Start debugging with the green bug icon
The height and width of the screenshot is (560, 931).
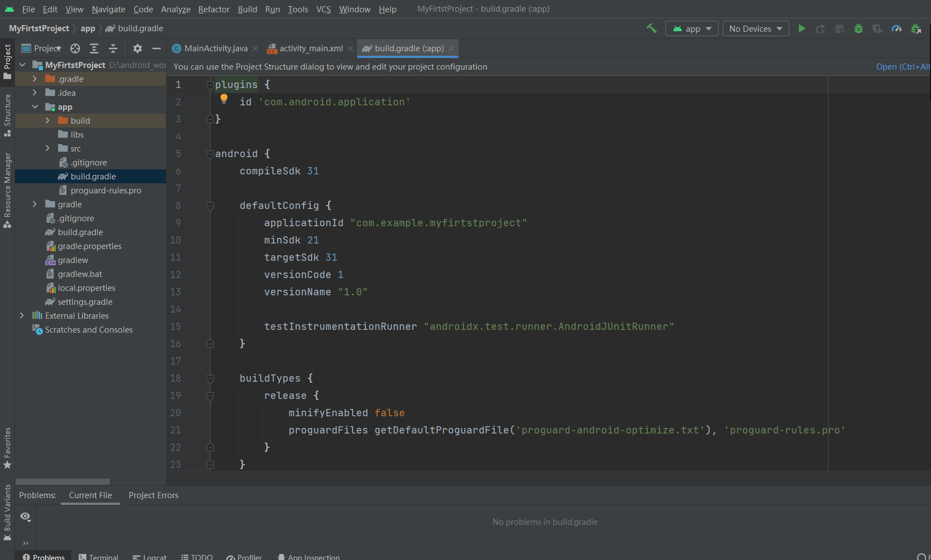click(859, 28)
